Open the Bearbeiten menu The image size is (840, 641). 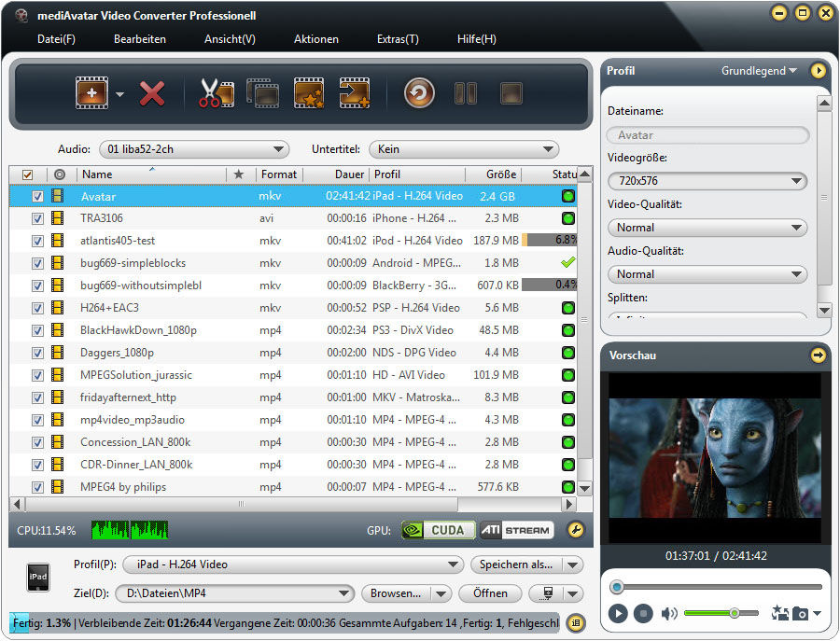pos(140,39)
